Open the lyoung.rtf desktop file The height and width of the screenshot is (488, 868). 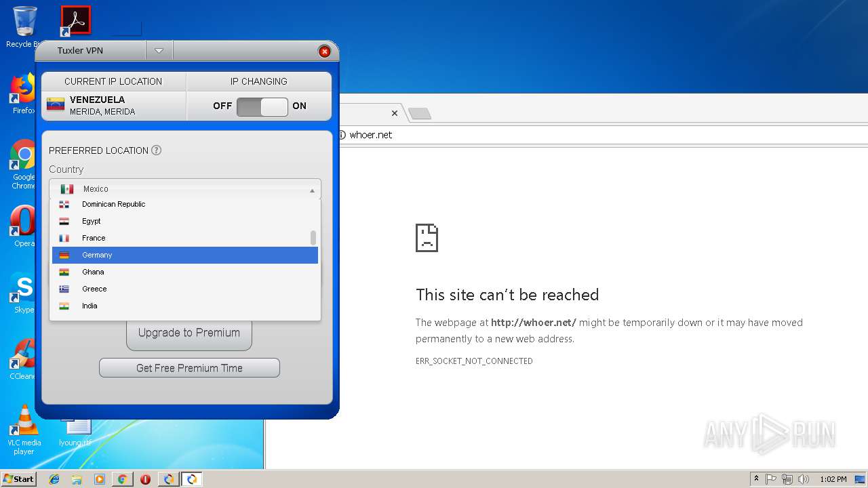(x=75, y=432)
